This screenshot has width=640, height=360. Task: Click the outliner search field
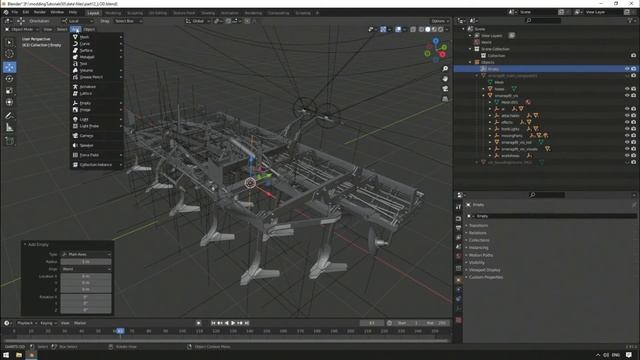pos(543,20)
